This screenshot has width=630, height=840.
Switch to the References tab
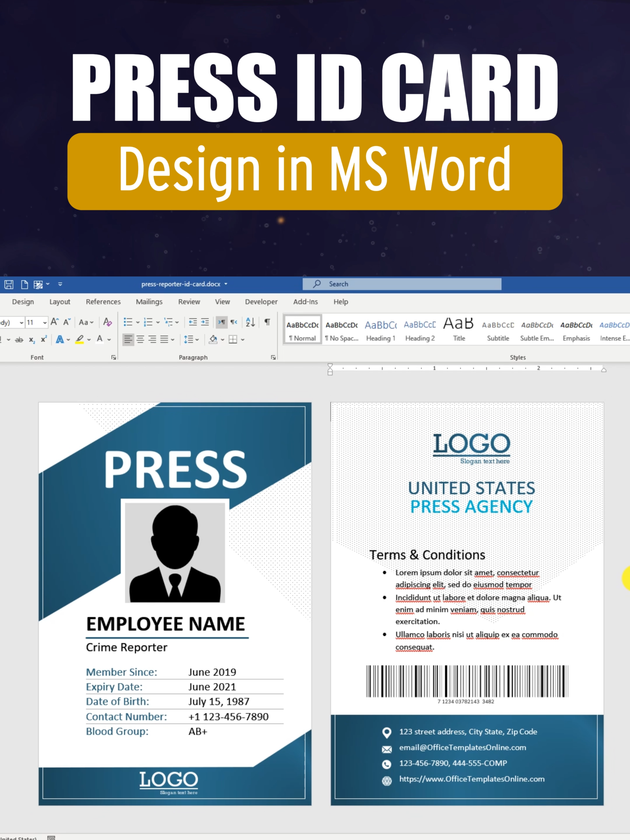click(x=103, y=302)
